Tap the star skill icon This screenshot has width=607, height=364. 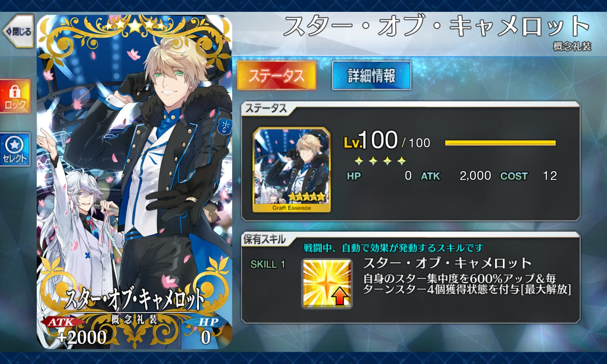(327, 284)
